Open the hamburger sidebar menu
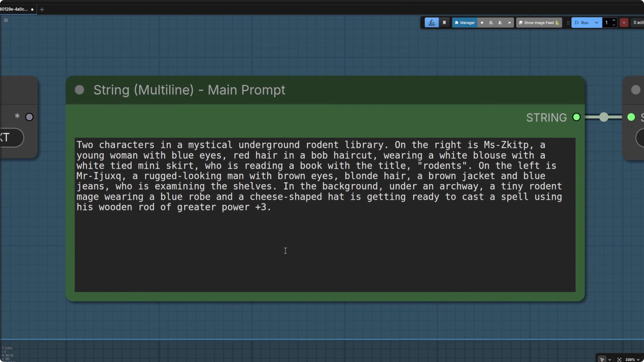The width and height of the screenshot is (644, 362). tap(6, 20)
